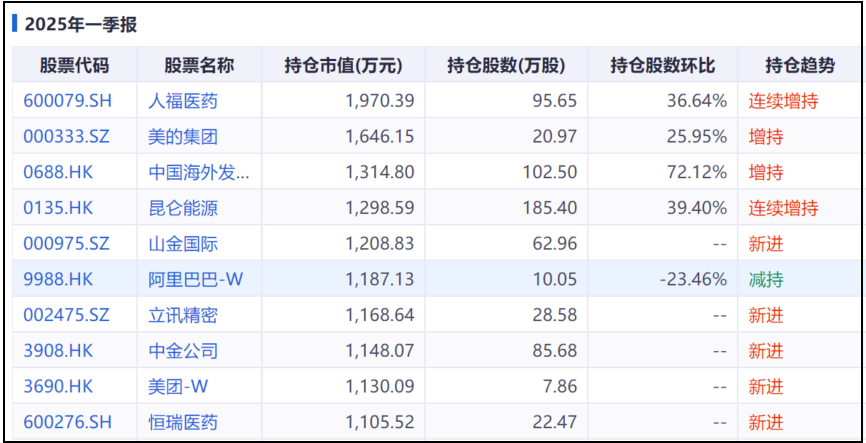The height and width of the screenshot is (443, 866).
Task: Open the 阿里巴巴-W stock link
Action: point(196,279)
